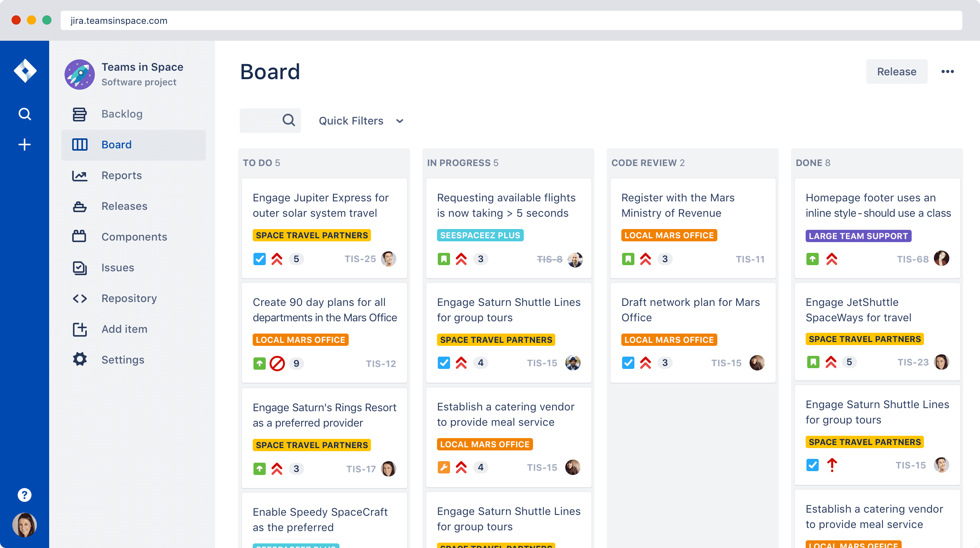This screenshot has height=548, width=980.
Task: Open Settings from sidebar
Action: click(123, 359)
